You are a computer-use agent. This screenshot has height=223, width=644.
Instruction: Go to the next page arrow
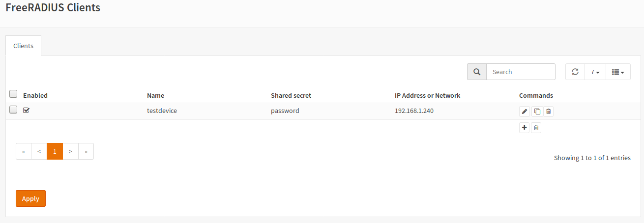tap(71, 151)
